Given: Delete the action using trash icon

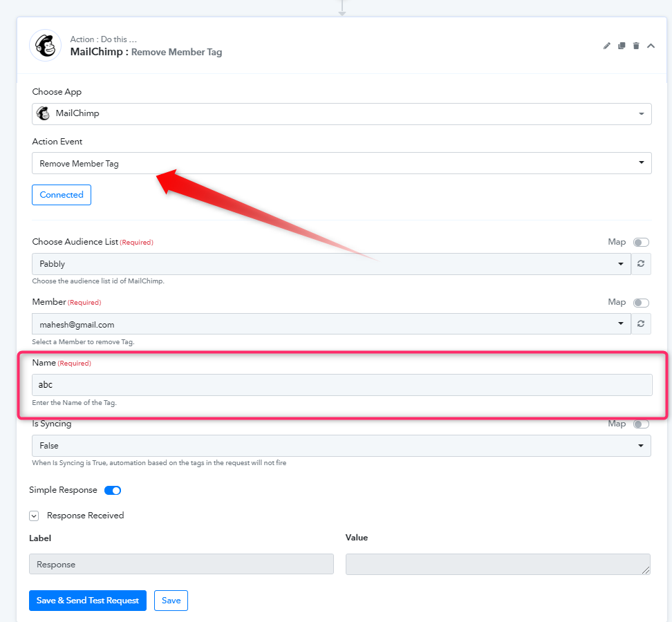Looking at the screenshot, I should click(x=636, y=46).
